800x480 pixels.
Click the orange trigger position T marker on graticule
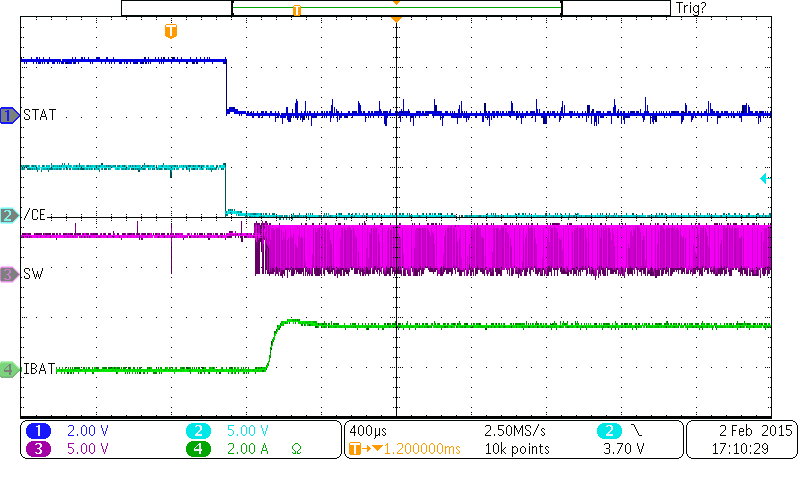pos(171,31)
